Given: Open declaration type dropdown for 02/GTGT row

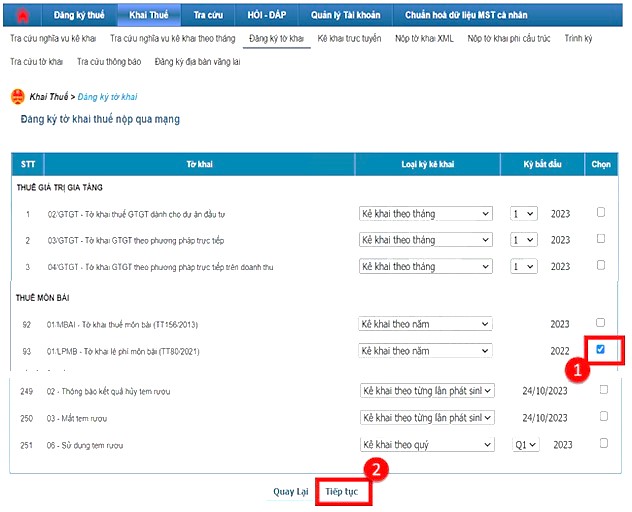Looking at the screenshot, I should click(425, 213).
